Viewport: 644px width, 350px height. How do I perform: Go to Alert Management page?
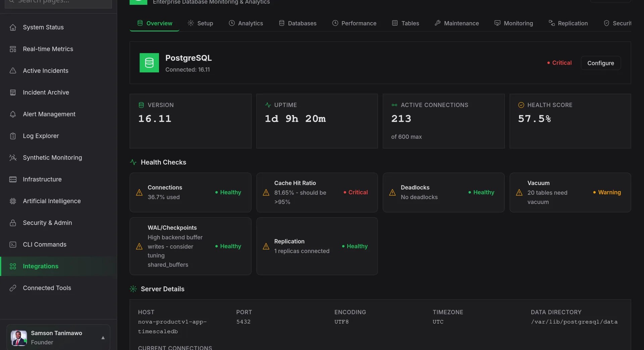58,114
